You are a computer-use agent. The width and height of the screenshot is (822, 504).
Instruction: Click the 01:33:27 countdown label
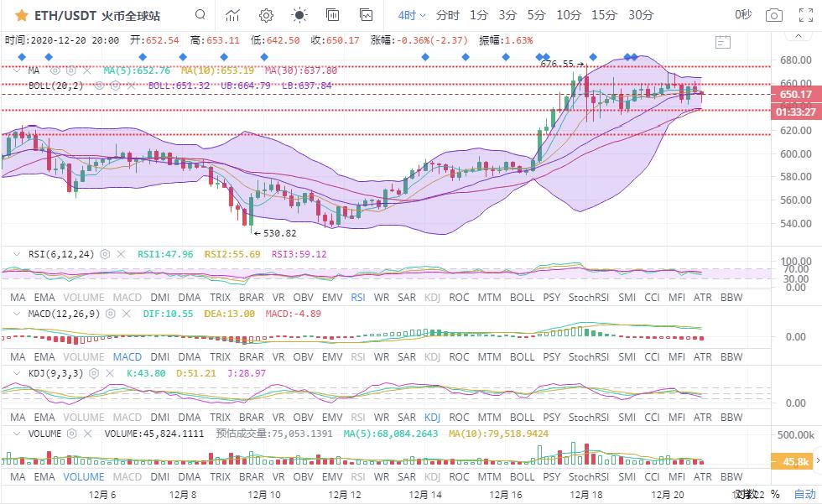pyautogui.click(x=796, y=112)
